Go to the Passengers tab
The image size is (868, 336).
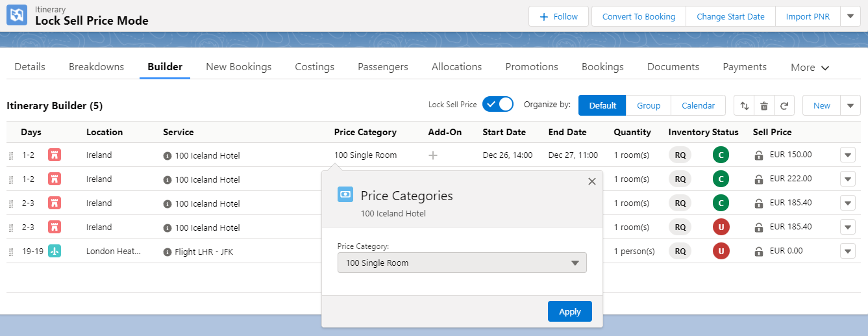[x=383, y=66]
